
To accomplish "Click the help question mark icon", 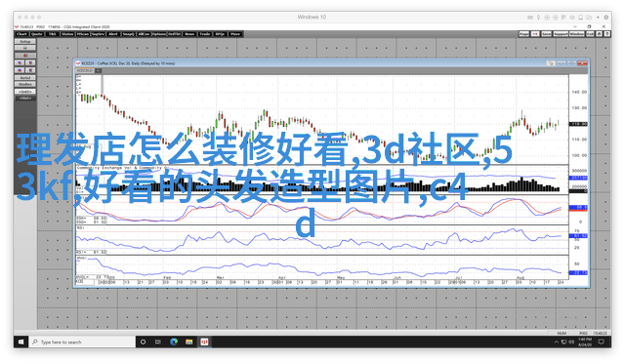I will point(607,34).
